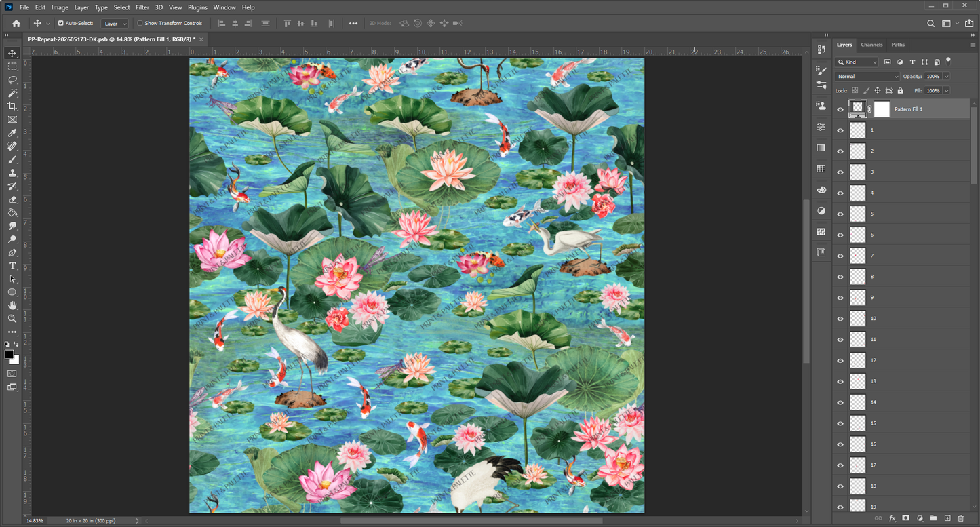Open the Normal blend mode dropdown
This screenshot has width=980, height=527.
click(867, 77)
